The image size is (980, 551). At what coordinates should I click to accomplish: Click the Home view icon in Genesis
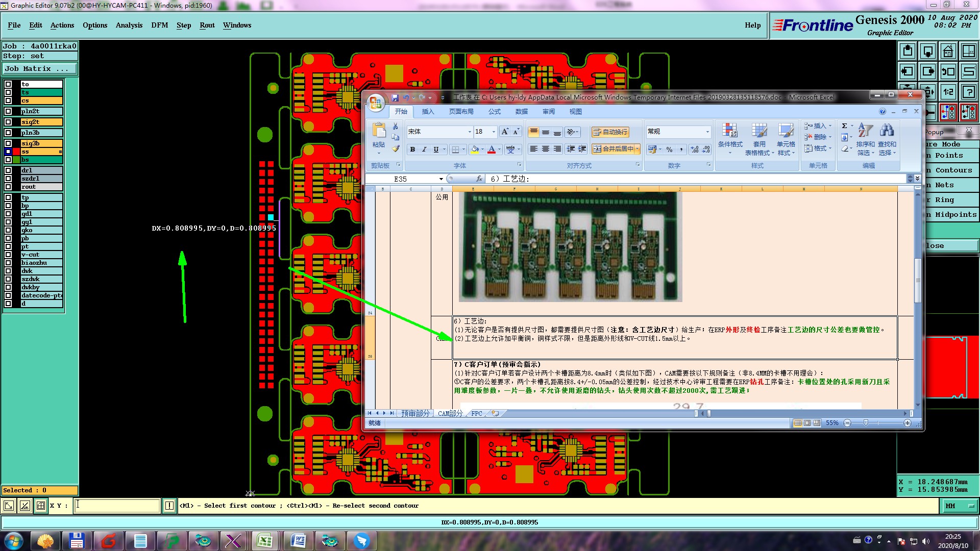coord(948,51)
